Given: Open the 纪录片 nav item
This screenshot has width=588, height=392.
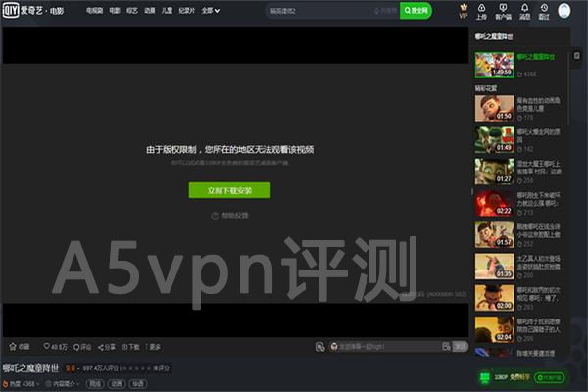Looking at the screenshot, I should [187, 11].
